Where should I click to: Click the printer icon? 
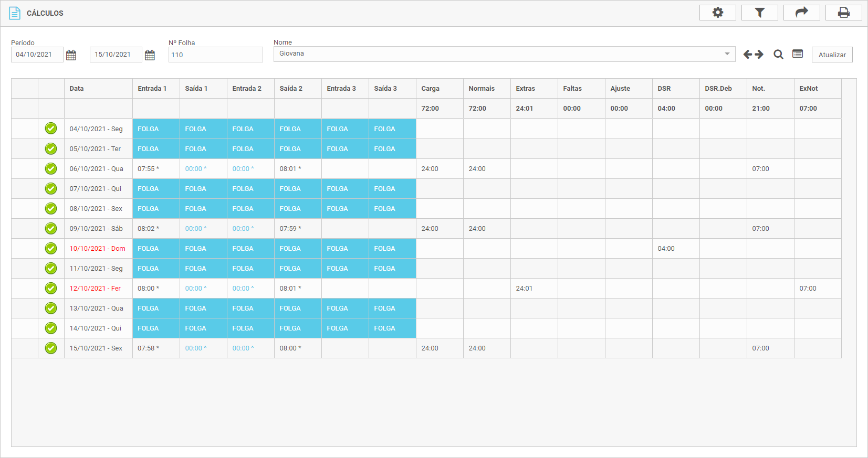[x=843, y=13]
